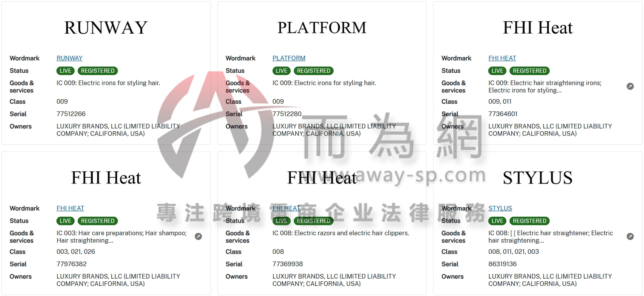Screen dimensions: 644x296
Task: Expand goods details for serial 77976382
Action: tap(198, 236)
